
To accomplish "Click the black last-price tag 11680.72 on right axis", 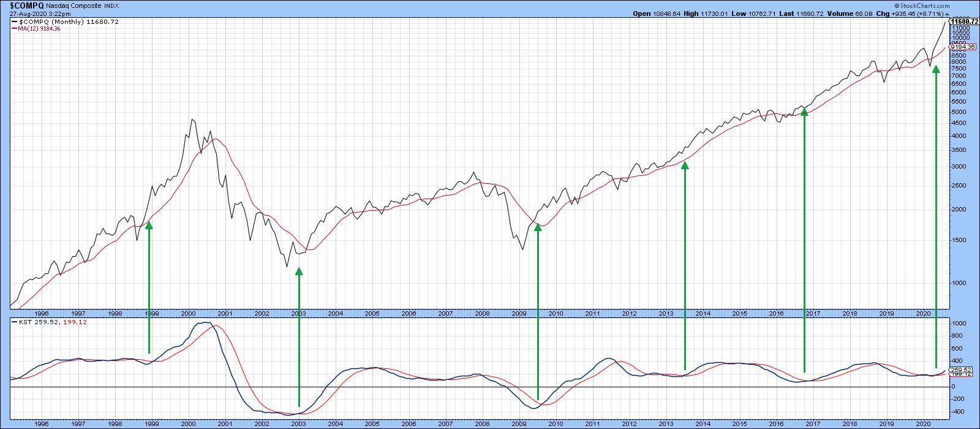I will pos(963,21).
